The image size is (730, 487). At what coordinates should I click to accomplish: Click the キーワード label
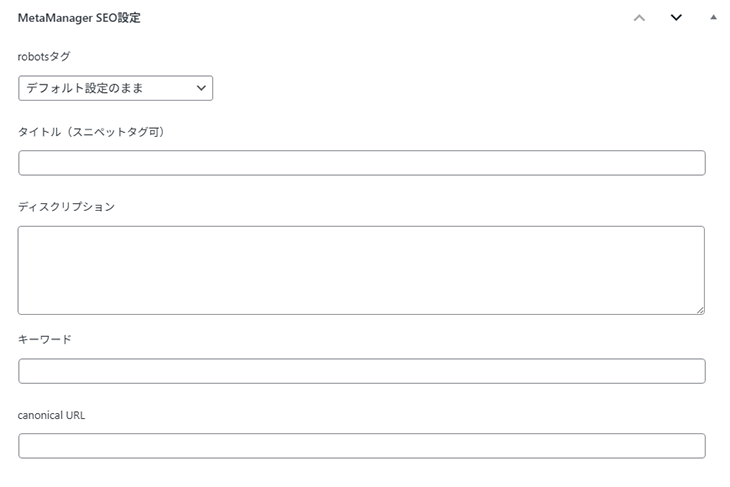[45, 339]
